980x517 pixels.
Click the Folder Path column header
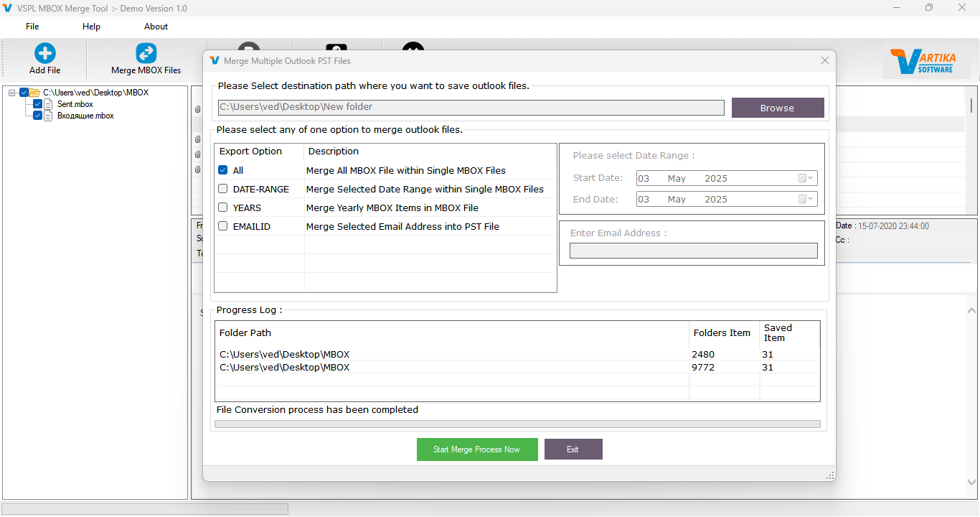[x=245, y=332]
